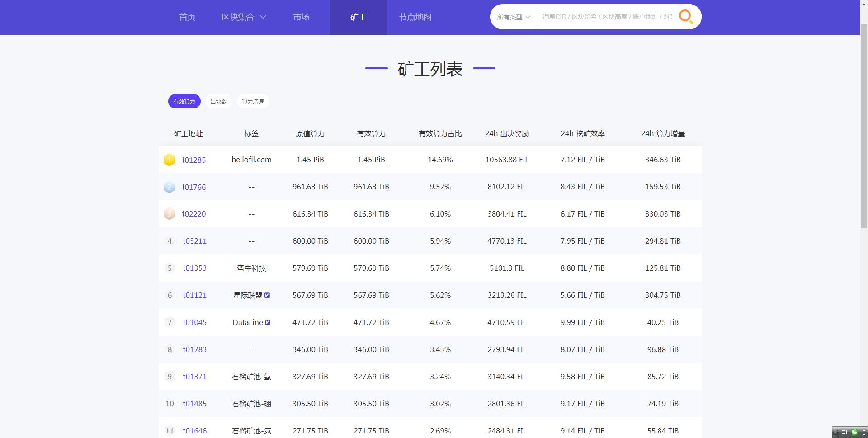Click the 8102.12 FIL reward value
The image size is (868, 438).
click(x=507, y=187)
